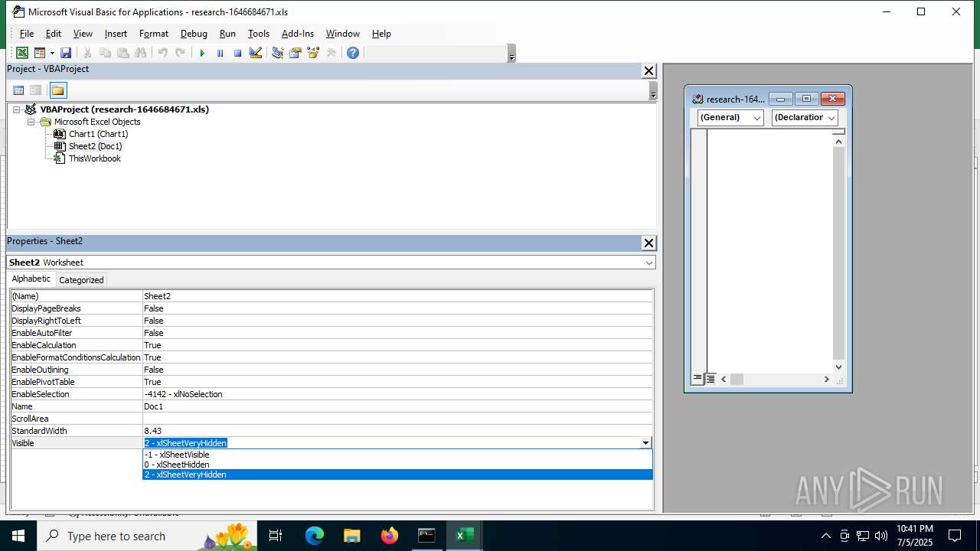Collapse the VBAProject tree node
The width and height of the screenshot is (980, 551).
[17, 109]
